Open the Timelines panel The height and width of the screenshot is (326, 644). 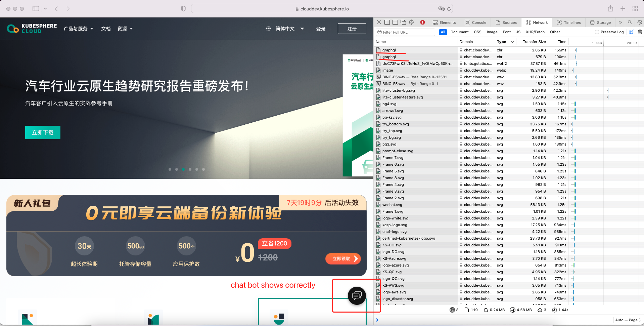568,22
